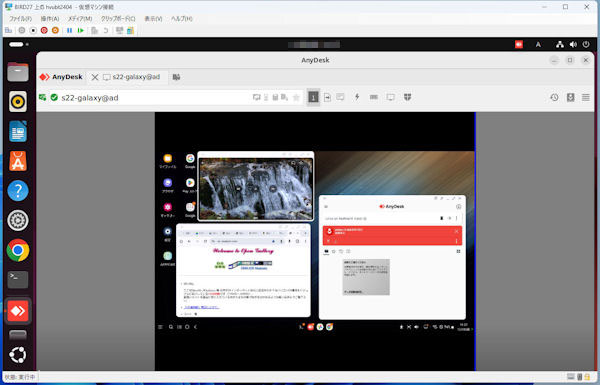600x385 pixels.
Task: Click the Revert toolbar icon
Action: coord(106,30)
